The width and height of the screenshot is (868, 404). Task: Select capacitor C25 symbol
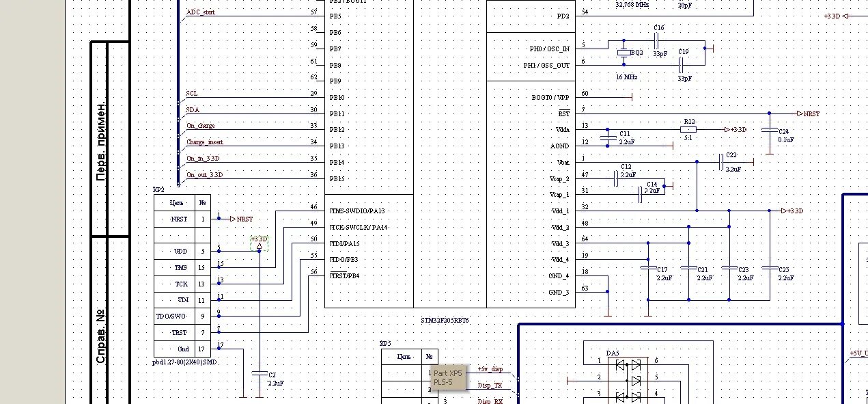tap(770, 269)
